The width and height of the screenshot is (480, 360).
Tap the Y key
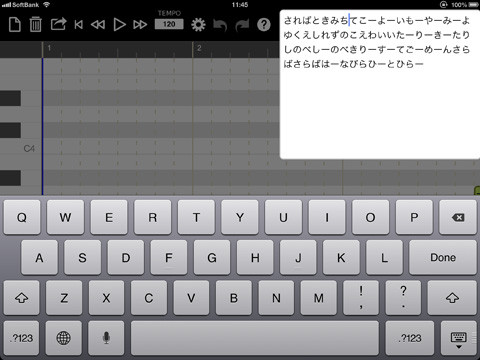(x=240, y=217)
